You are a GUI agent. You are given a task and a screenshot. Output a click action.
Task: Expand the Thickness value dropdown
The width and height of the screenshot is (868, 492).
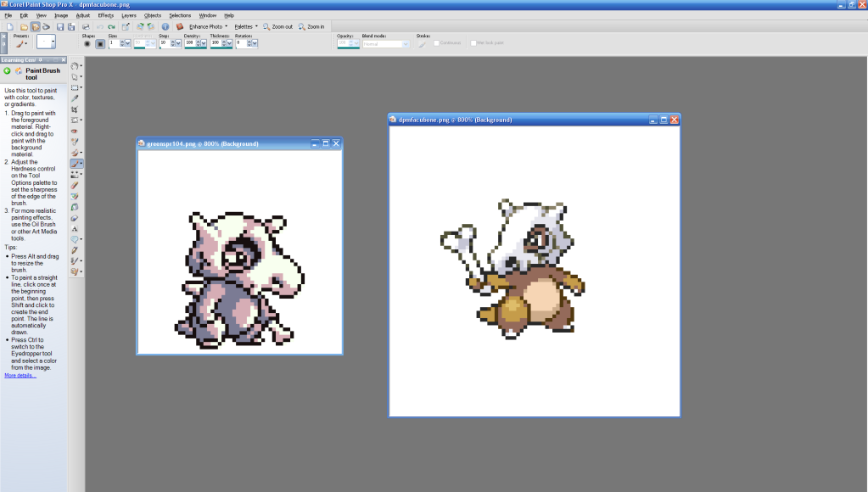pos(228,43)
